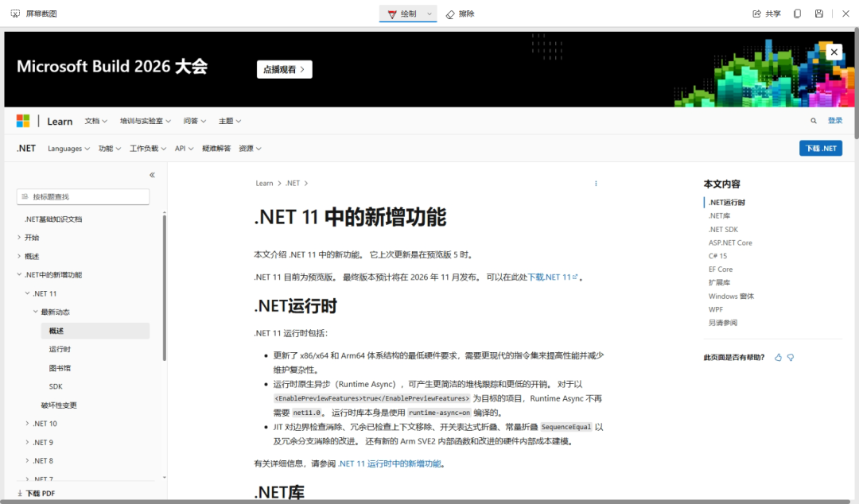Click the 疑难解答 menu item

(216, 149)
